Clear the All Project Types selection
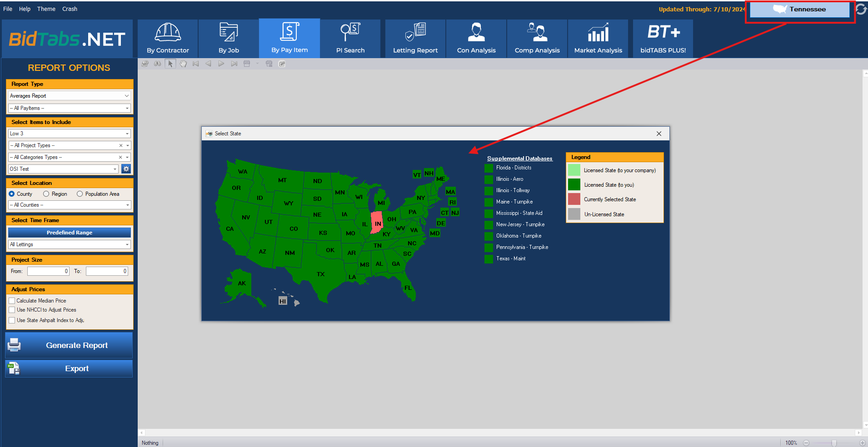 point(121,145)
